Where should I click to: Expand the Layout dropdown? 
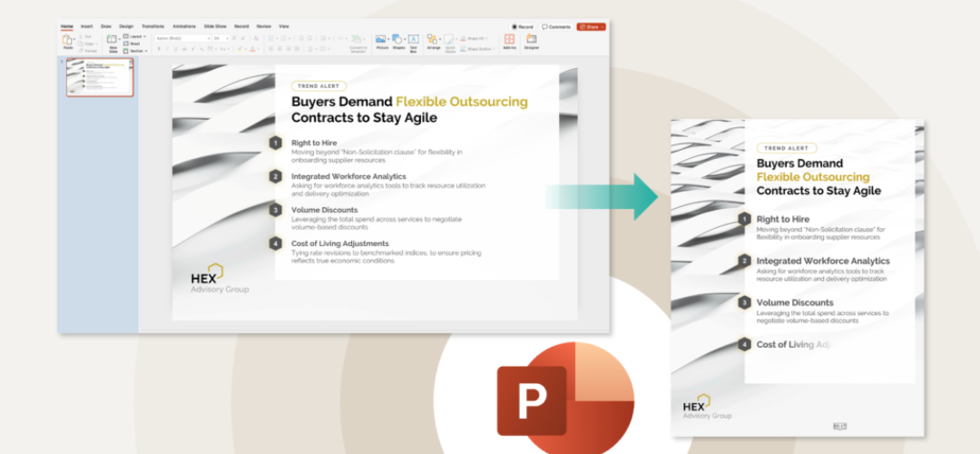[x=134, y=36]
